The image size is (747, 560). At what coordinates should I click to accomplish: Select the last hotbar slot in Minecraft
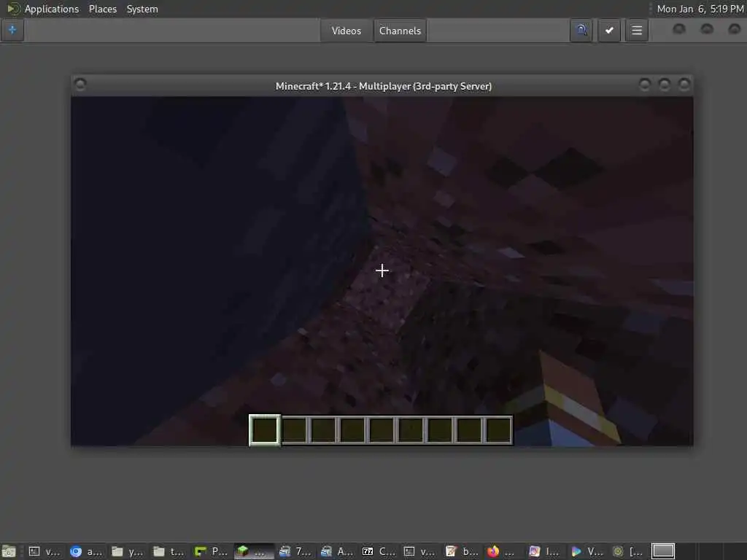[498, 430]
